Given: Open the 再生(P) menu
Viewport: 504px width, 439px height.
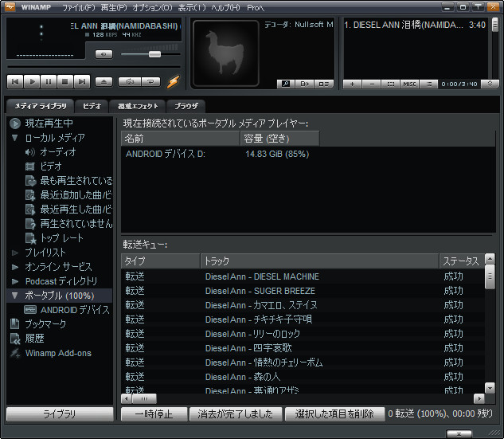Looking at the screenshot, I should tap(114, 7).
